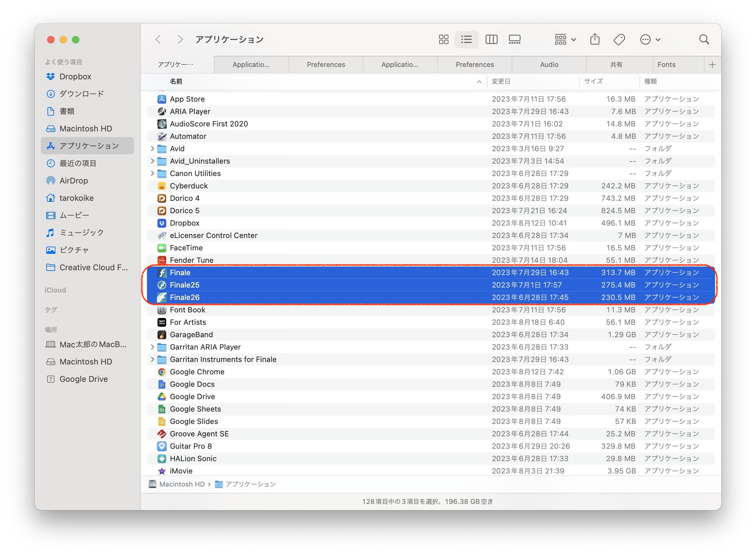Select the eLicenser Control Center row
This screenshot has width=756, height=556.
point(431,235)
